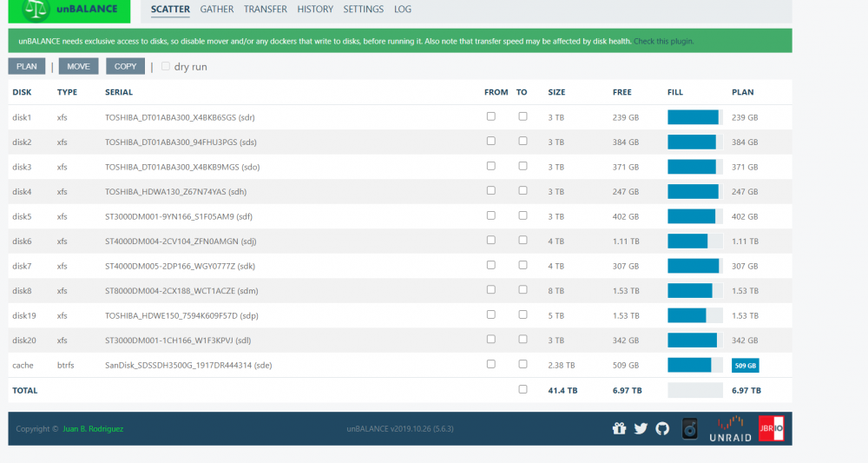Viewport: 868px width, 463px height.
Task: Check the TO box for disk4
Action: (523, 190)
